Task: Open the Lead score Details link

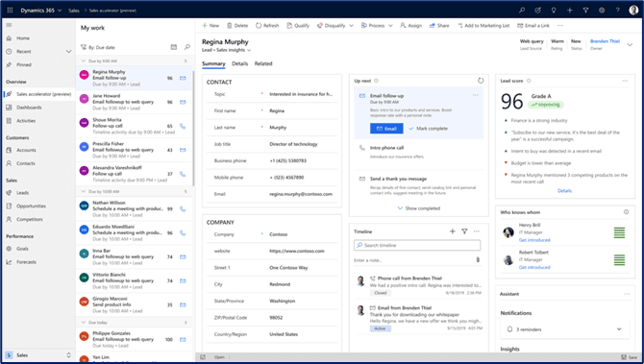Action: (564, 191)
